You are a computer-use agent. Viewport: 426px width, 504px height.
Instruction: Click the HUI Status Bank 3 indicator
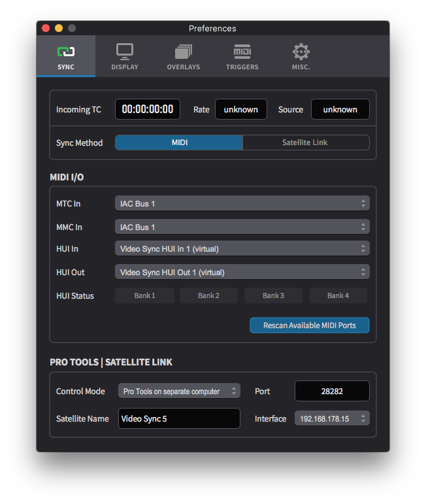273,295
